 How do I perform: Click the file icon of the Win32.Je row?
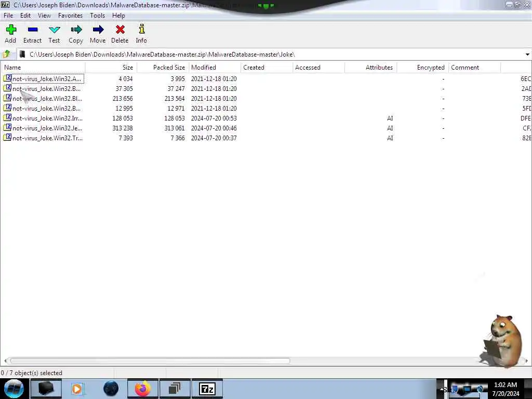click(7, 128)
